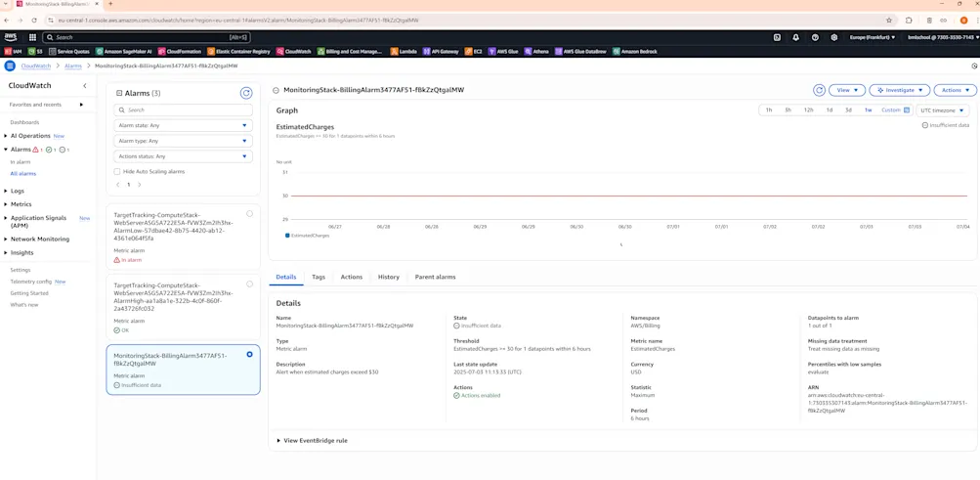The image size is (980, 480).
Task: Open the S3 bookmark shortcut
Action: (35, 51)
